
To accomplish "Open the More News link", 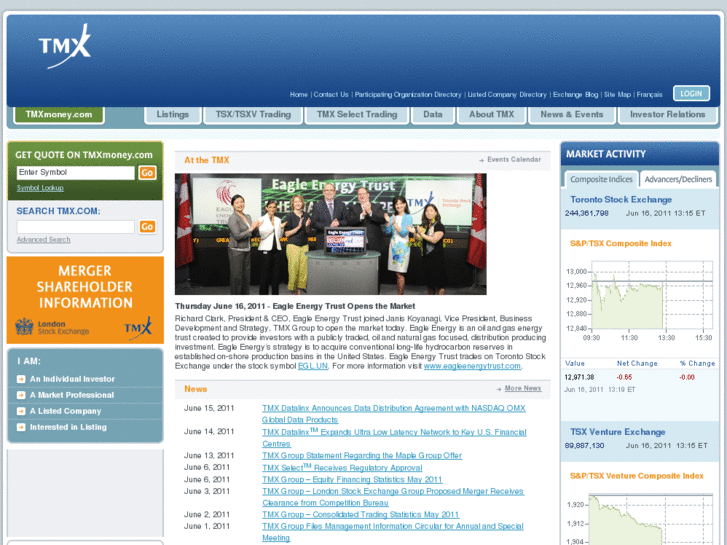I will [x=523, y=388].
